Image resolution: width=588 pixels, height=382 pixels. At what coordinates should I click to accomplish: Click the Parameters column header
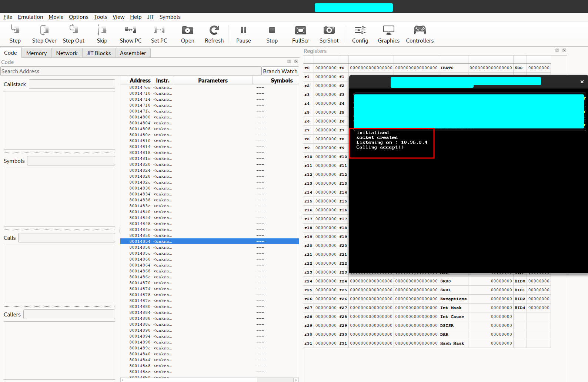point(213,80)
